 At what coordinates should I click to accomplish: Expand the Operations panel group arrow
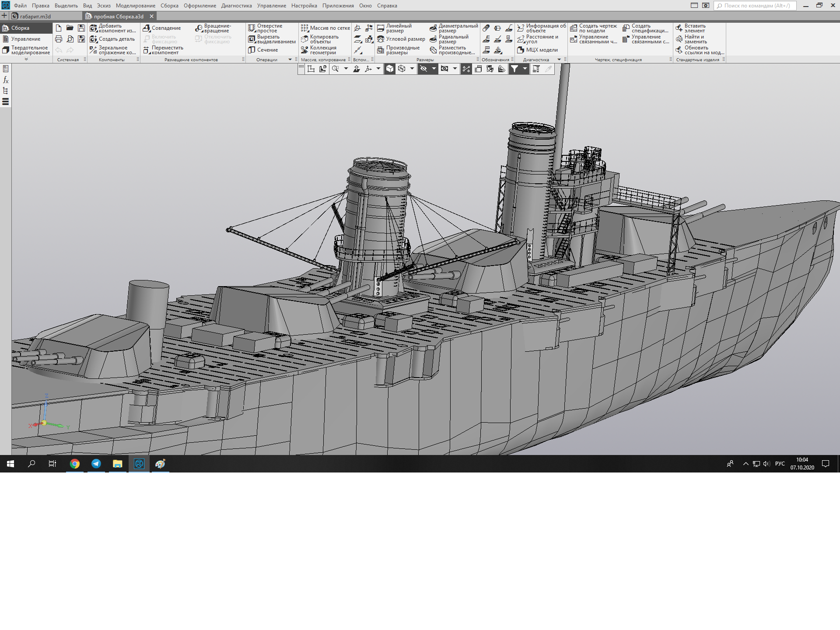pyautogui.click(x=290, y=59)
